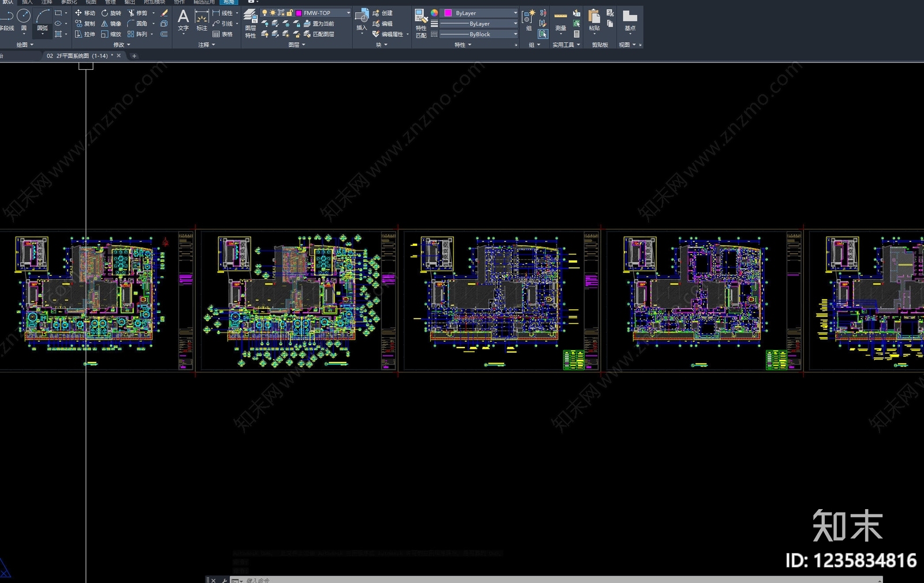Screen dimensions: 924x583
Task: Click the Table (表格) tool
Action: click(x=223, y=34)
